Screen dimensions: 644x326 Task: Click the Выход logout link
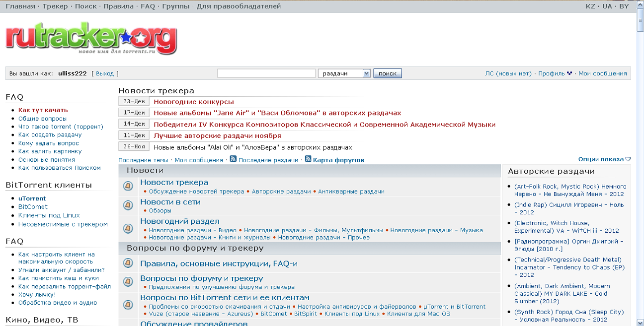tap(105, 73)
